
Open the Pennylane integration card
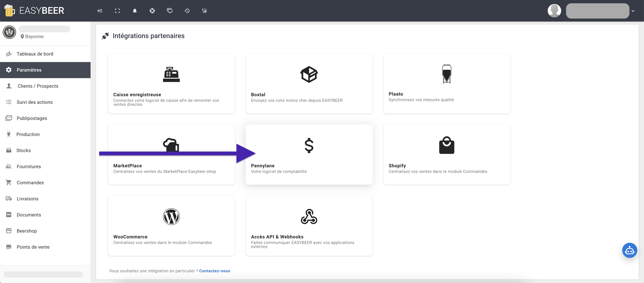point(309,155)
